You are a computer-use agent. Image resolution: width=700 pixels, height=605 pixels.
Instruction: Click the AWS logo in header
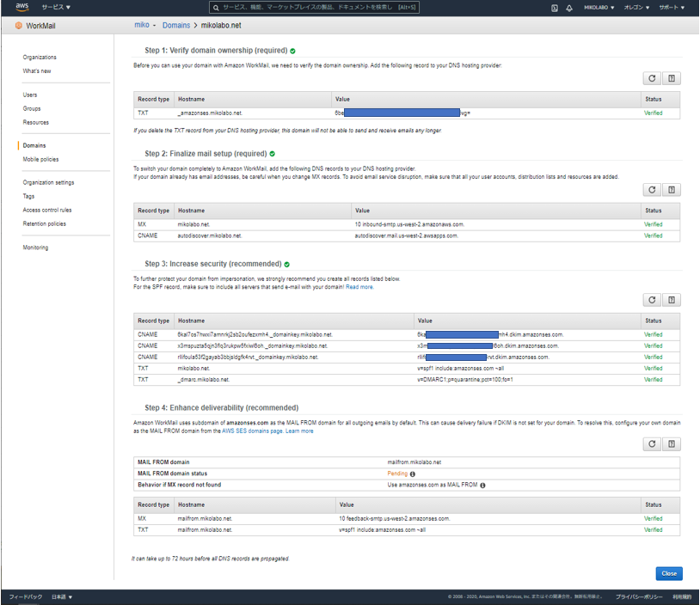tap(21, 7)
